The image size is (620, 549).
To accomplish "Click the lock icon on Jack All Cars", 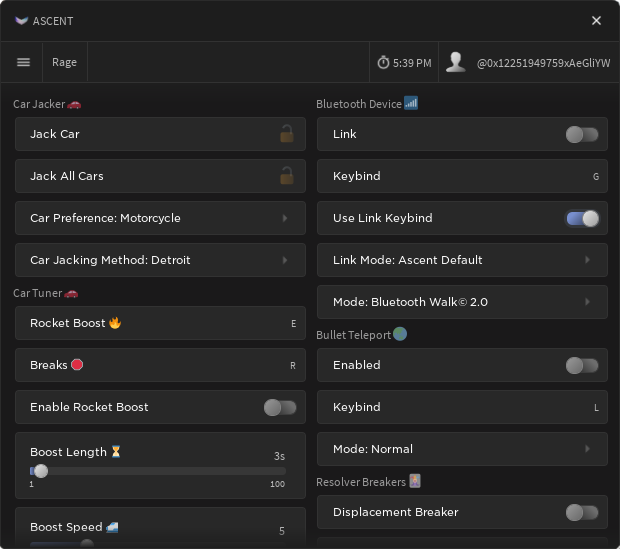I will (286, 176).
